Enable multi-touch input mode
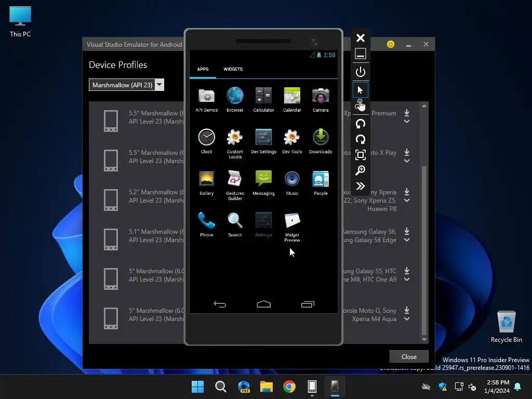 click(361, 105)
